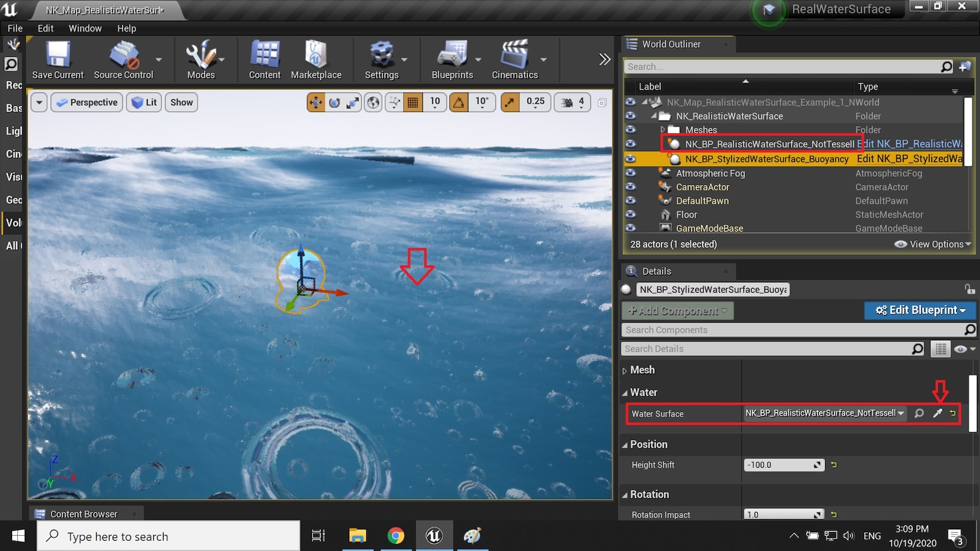980x551 pixels.
Task: Click the Edit Blueprint button
Action: coord(920,310)
